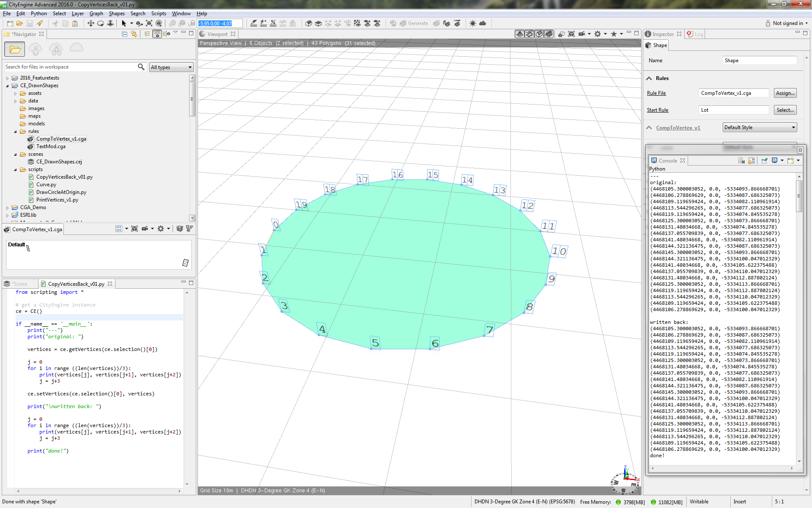Click the Generate models button
This screenshot has height=508, width=812.
pyautogui.click(x=413, y=23)
